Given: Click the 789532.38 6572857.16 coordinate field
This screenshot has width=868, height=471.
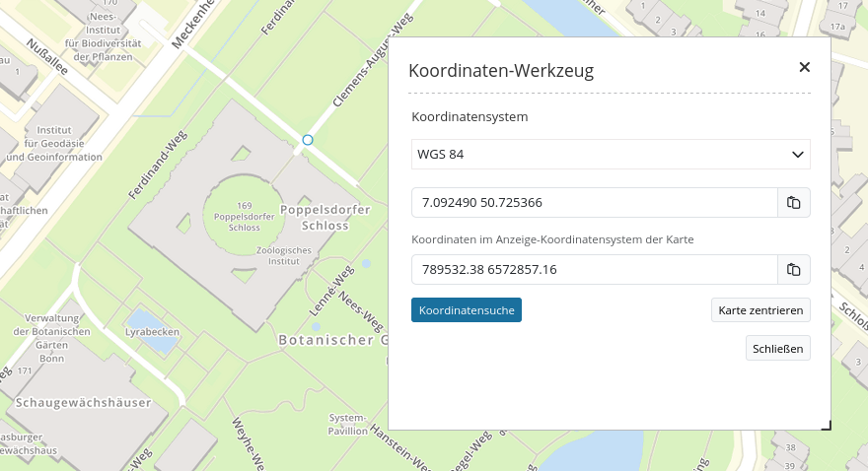Looking at the screenshot, I should pyautogui.click(x=594, y=270).
